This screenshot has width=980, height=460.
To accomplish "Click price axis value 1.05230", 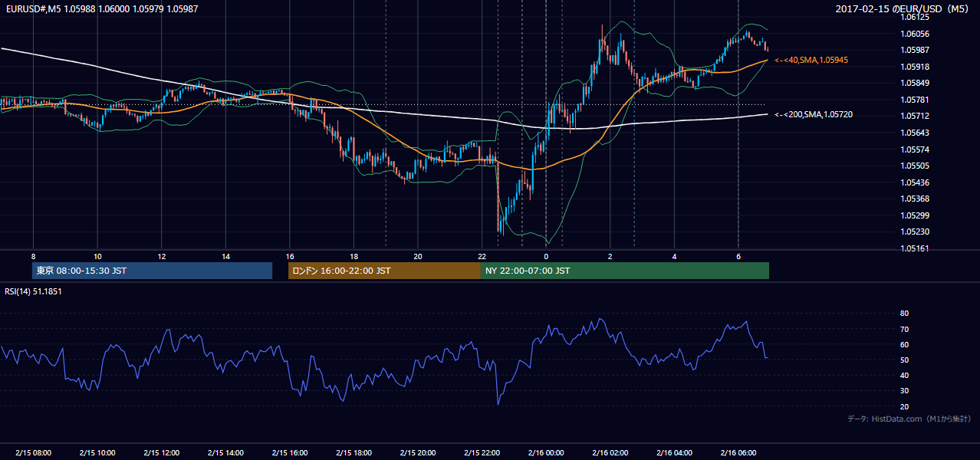I will pyautogui.click(x=915, y=232).
